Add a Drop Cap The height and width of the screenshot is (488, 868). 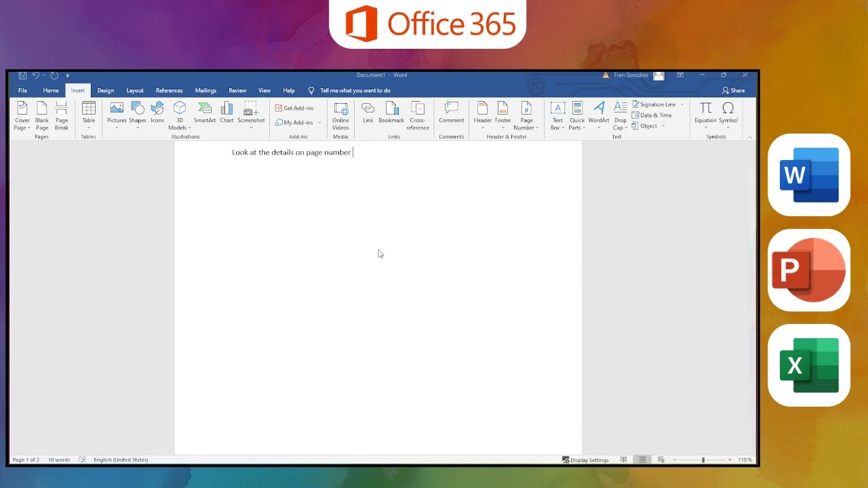[620, 116]
